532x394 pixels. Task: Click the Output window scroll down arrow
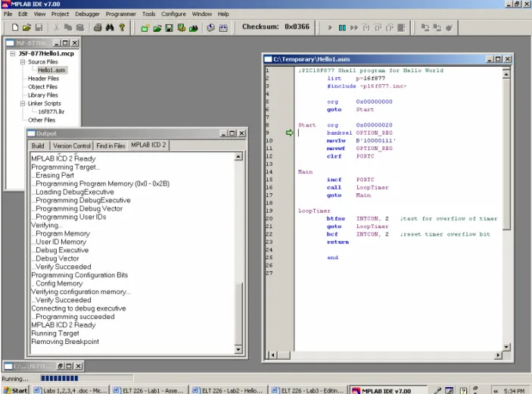[238, 349]
